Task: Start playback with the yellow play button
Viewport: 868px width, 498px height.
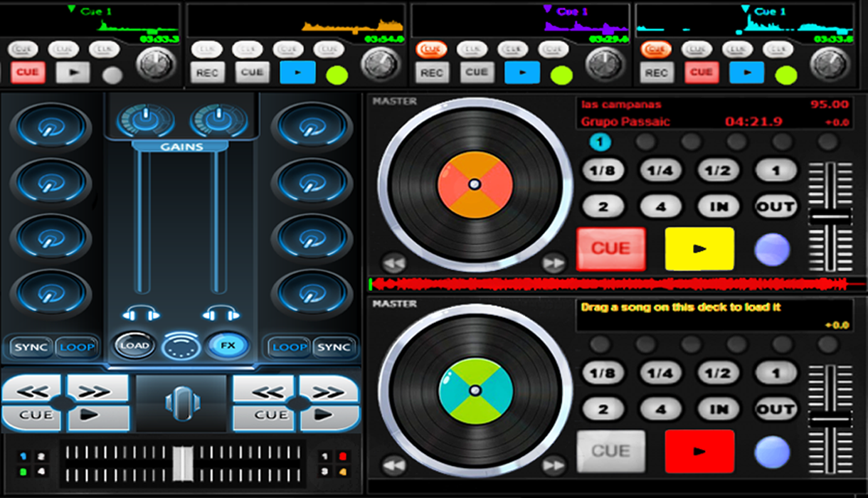Action: click(x=699, y=249)
